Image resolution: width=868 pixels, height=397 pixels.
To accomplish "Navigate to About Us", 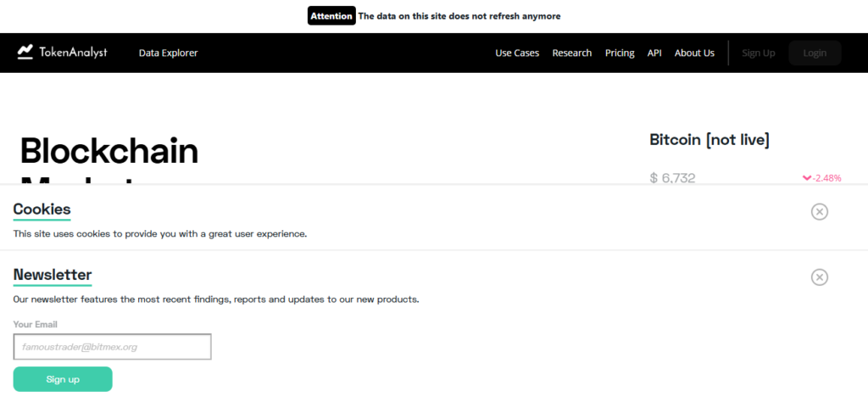I will pyautogui.click(x=694, y=53).
